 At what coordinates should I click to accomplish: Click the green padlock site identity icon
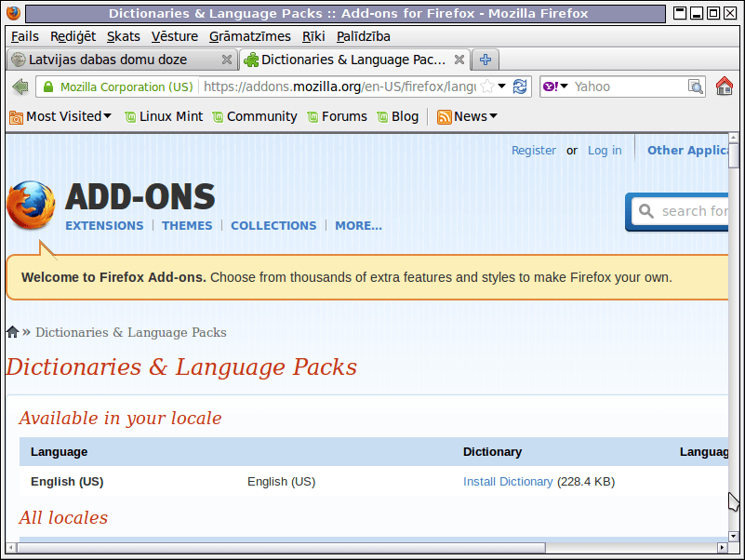48,87
